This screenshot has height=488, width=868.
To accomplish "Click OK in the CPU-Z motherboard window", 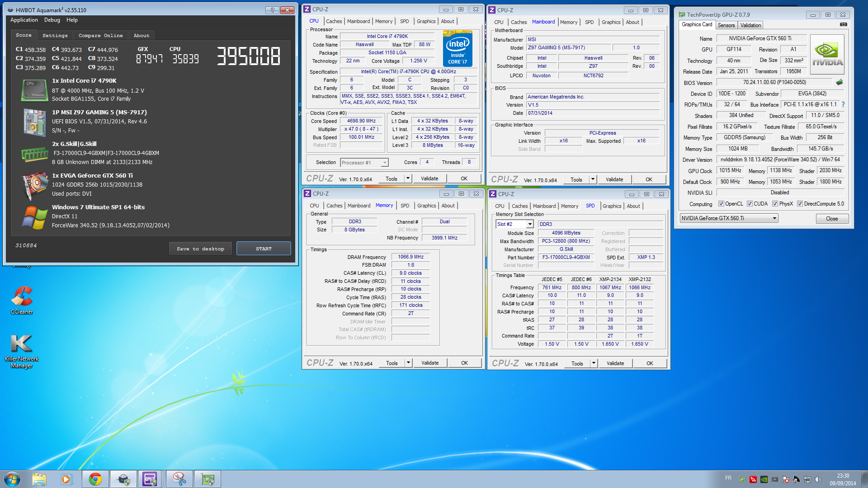I will [649, 179].
